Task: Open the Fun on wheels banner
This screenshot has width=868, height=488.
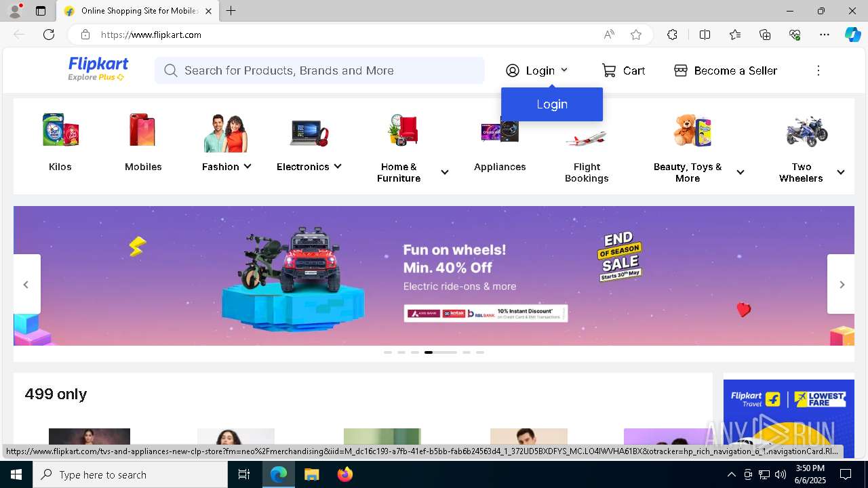Action: [x=434, y=276]
